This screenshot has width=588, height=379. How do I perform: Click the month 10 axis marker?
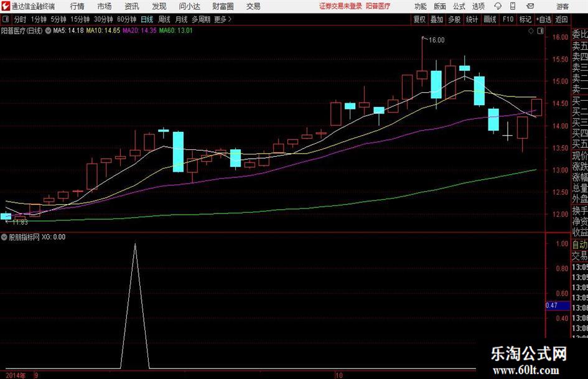point(339,375)
